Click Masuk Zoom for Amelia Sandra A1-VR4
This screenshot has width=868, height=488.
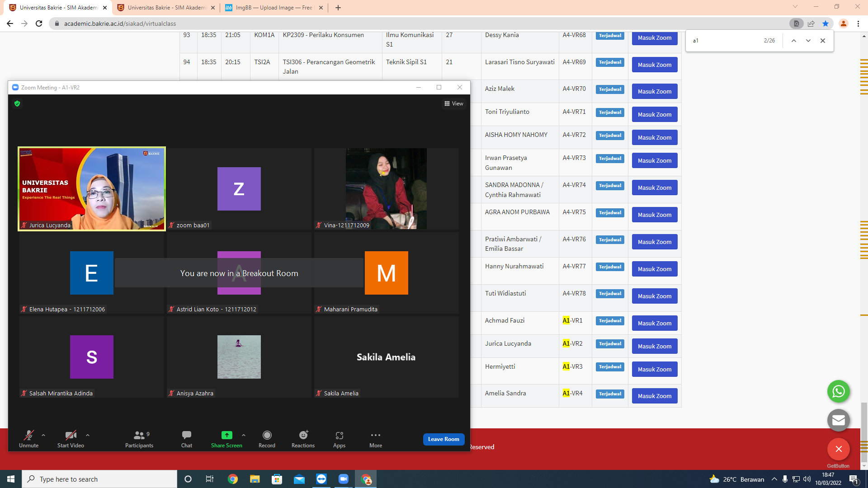pyautogui.click(x=655, y=396)
